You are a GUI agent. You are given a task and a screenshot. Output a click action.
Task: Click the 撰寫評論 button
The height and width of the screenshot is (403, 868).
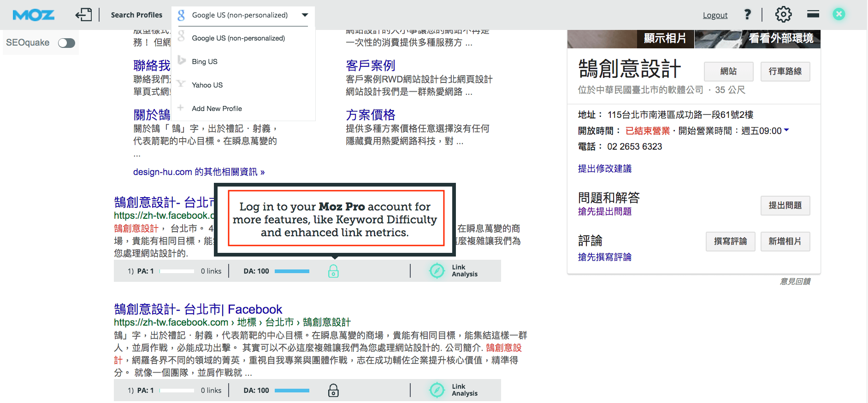pyautogui.click(x=730, y=241)
